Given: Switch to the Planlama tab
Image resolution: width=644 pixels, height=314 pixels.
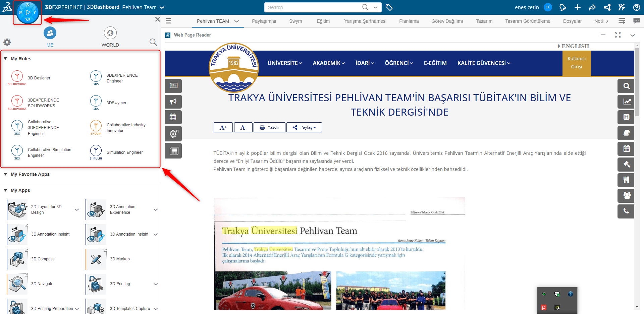Looking at the screenshot, I should 409,21.
